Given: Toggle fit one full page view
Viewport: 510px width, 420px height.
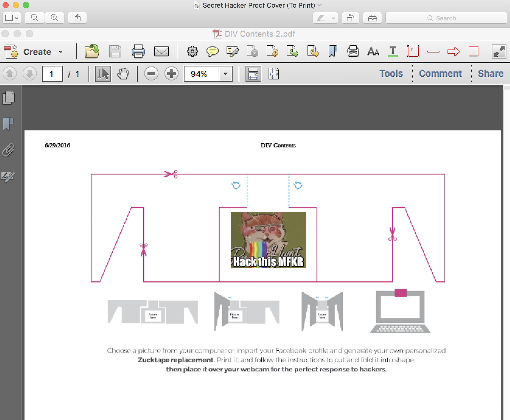Looking at the screenshot, I should tap(274, 74).
